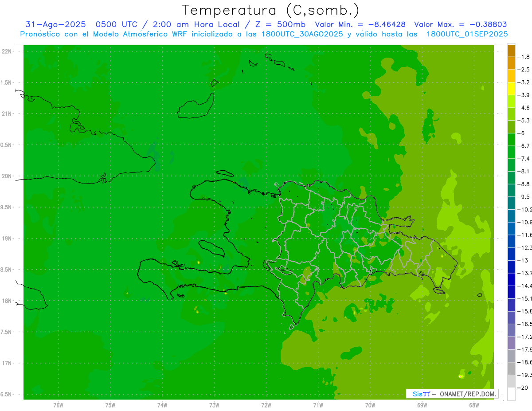Click the '2:00 am Hora Local' text
The width and height of the screenshot is (532, 411).
pyautogui.click(x=196, y=24)
